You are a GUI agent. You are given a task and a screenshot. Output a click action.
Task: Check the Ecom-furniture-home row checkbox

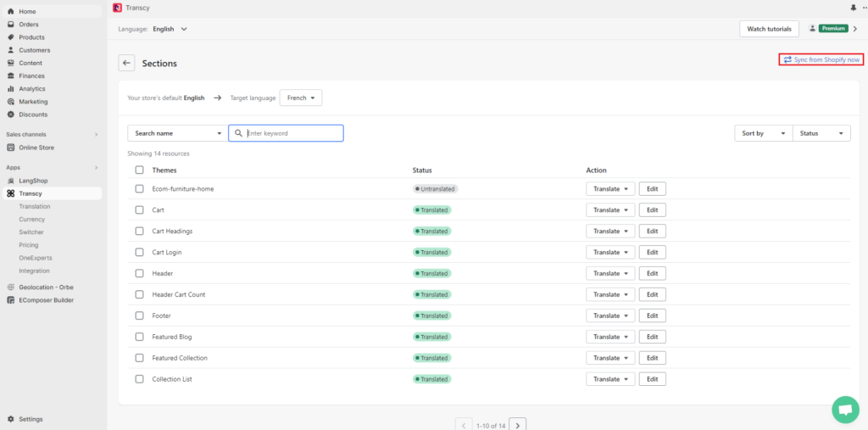(140, 189)
